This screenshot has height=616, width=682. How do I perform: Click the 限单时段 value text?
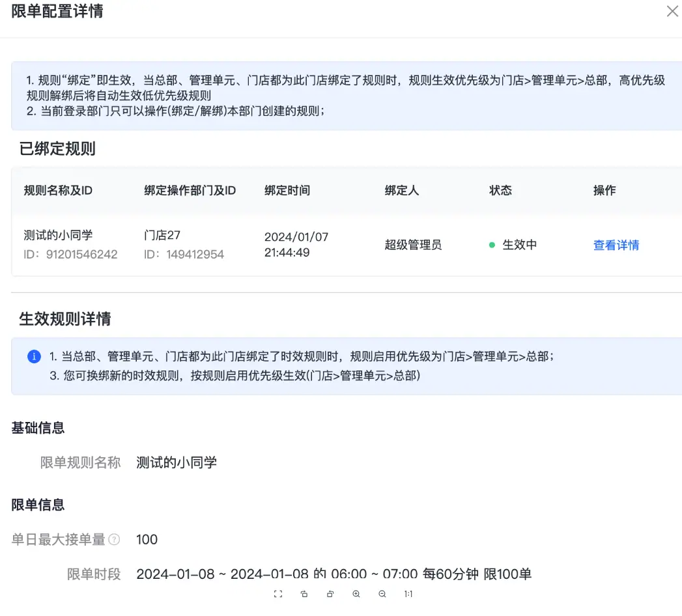coord(334,574)
